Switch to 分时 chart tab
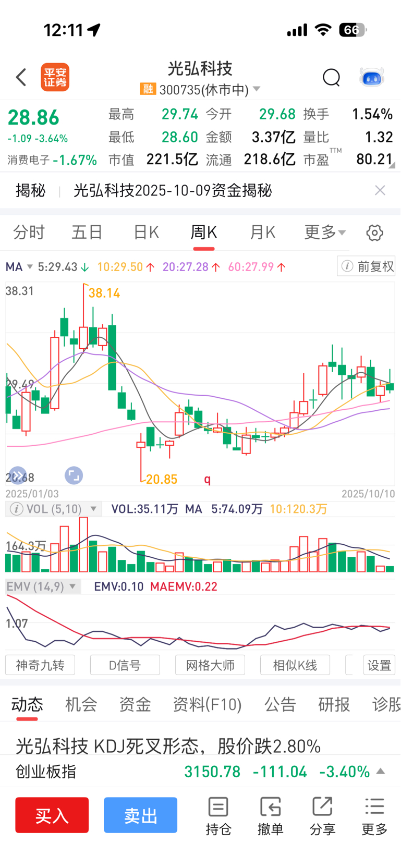 29,233
